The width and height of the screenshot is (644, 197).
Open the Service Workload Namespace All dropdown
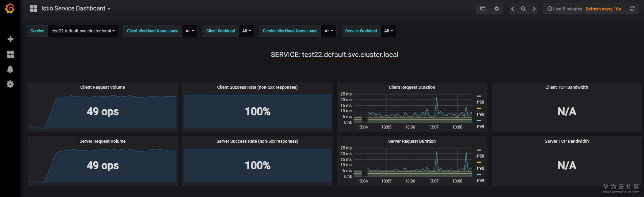[x=329, y=31]
